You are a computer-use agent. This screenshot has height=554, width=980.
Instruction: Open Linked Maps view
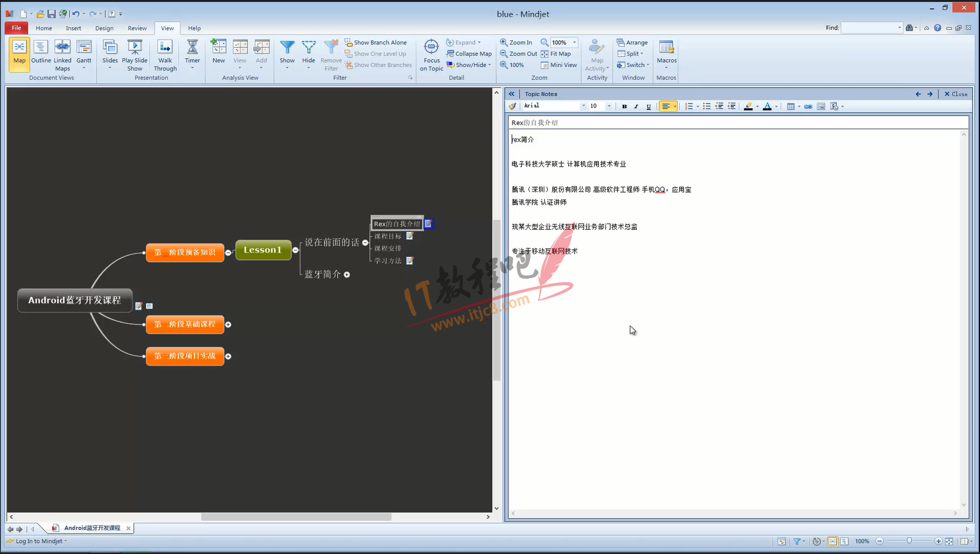pos(63,54)
